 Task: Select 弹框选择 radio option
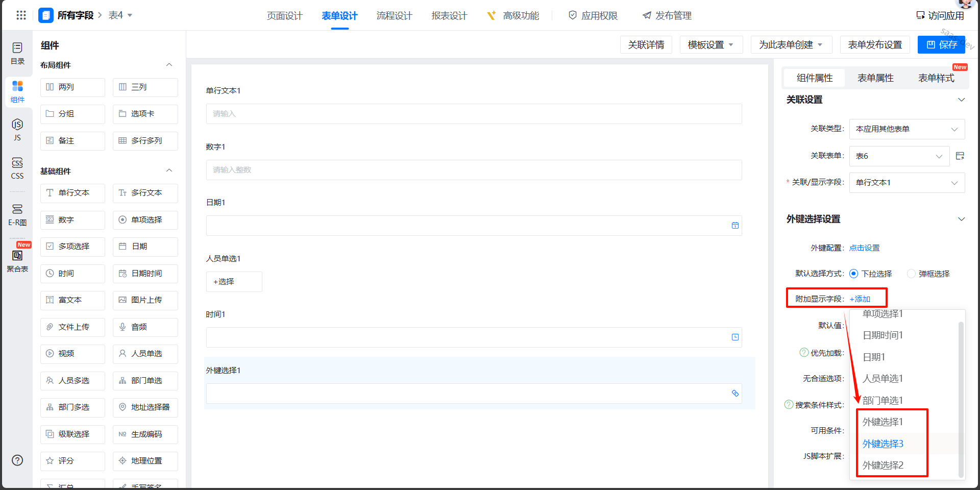911,274
